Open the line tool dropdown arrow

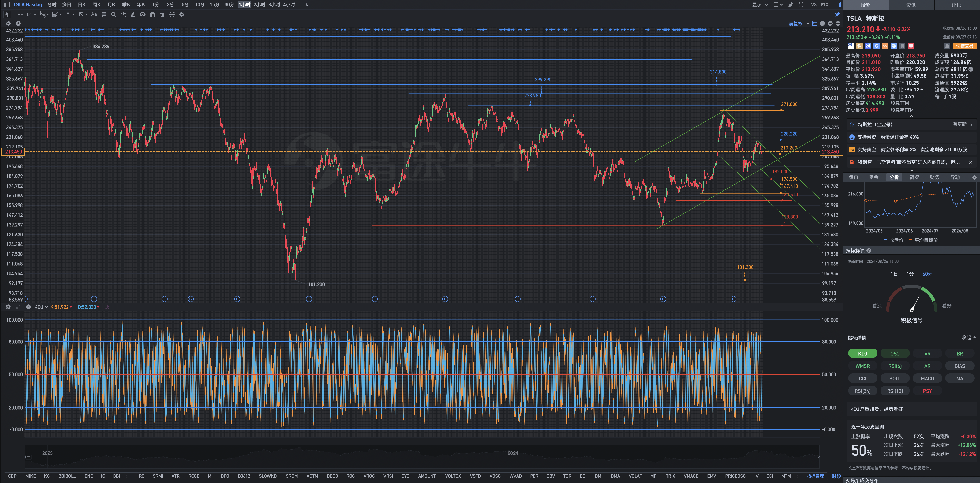click(x=22, y=14)
